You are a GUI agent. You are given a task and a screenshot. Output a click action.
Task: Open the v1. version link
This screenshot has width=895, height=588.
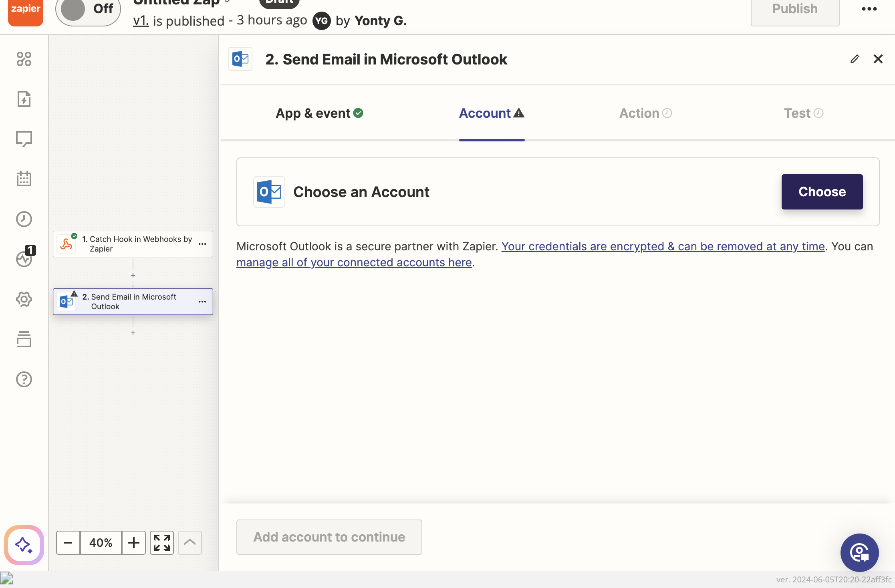tap(141, 20)
